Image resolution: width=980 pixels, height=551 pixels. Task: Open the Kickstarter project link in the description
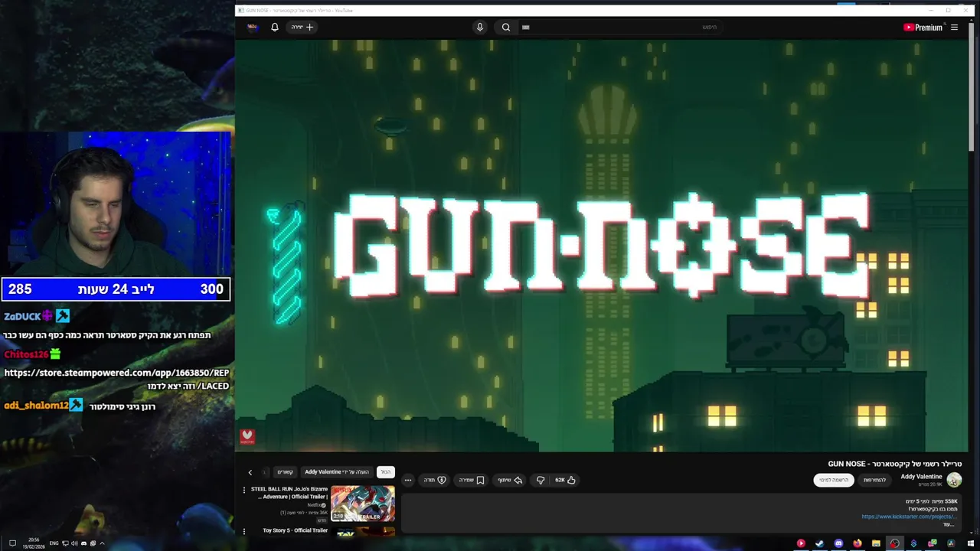tap(907, 517)
